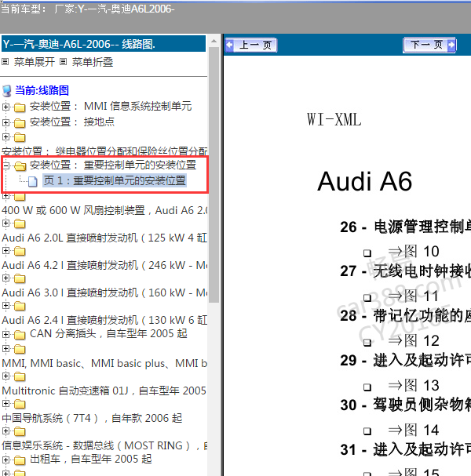Click 菜单展开 to expand all menus

point(35,62)
